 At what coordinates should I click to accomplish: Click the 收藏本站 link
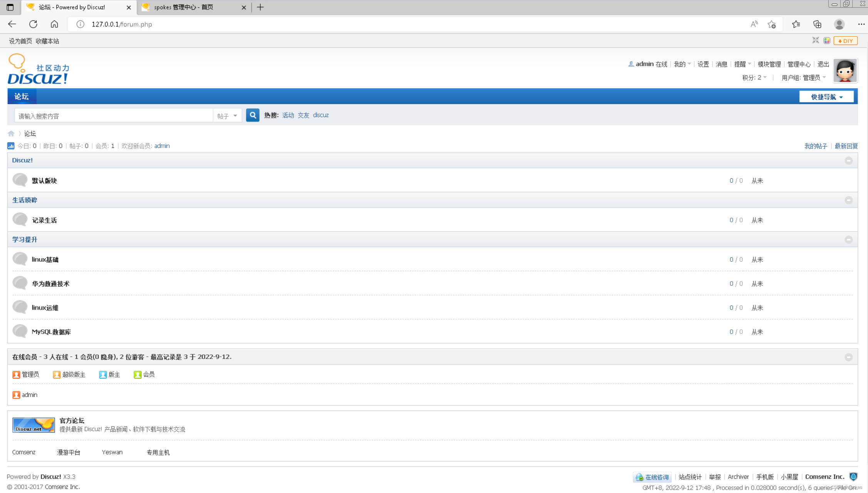[47, 41]
